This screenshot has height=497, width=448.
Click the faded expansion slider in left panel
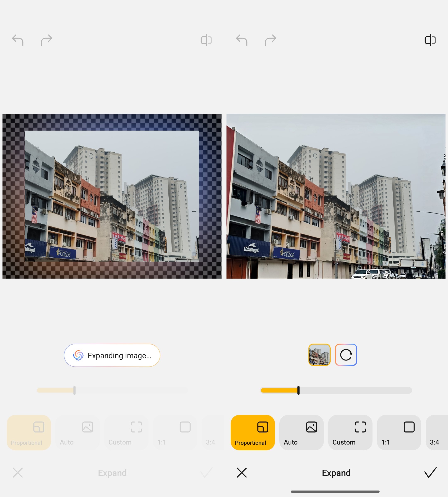[x=112, y=390]
